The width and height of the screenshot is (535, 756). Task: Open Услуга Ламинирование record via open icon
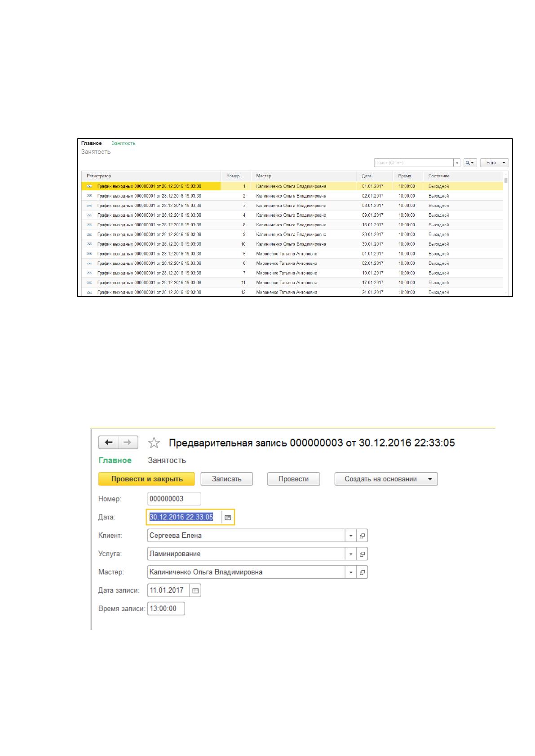pos(362,554)
